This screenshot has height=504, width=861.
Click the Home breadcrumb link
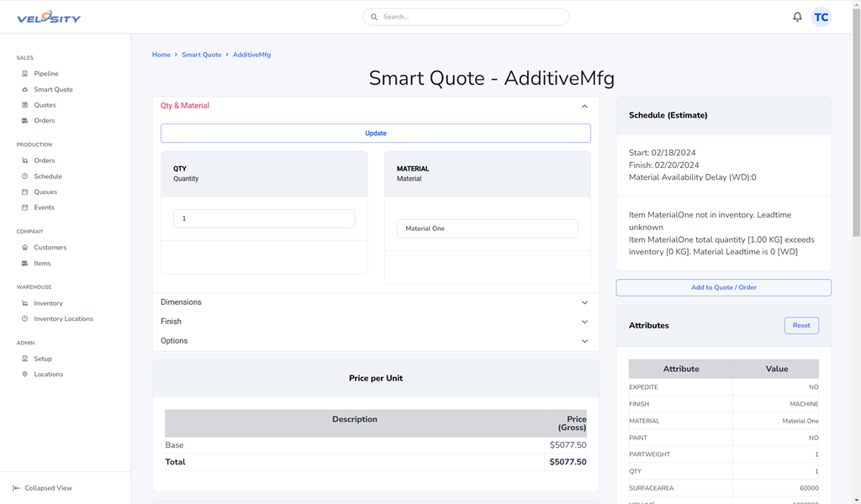point(161,55)
